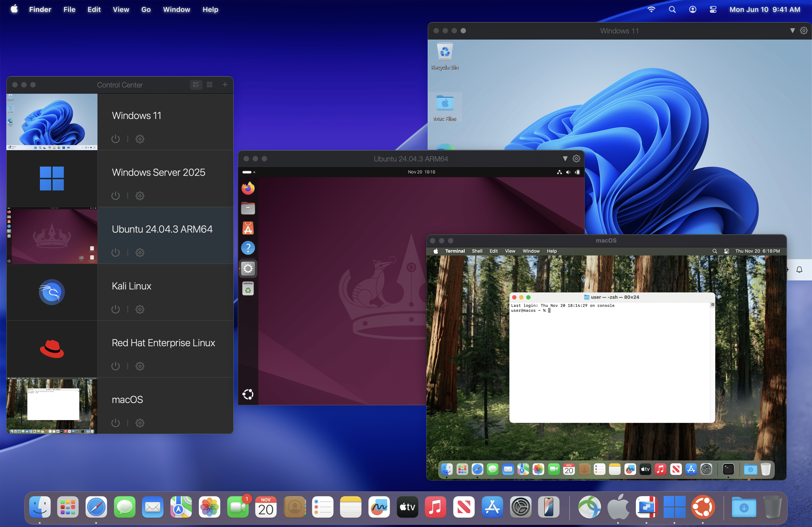The width and height of the screenshot is (812, 527).
Task: Open Shell menu in macOS VM
Action: (477, 251)
